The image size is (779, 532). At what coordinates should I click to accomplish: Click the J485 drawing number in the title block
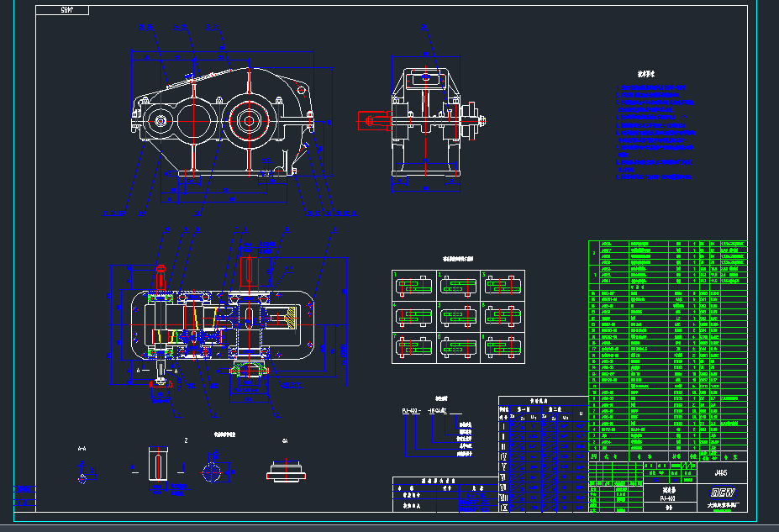(721, 473)
